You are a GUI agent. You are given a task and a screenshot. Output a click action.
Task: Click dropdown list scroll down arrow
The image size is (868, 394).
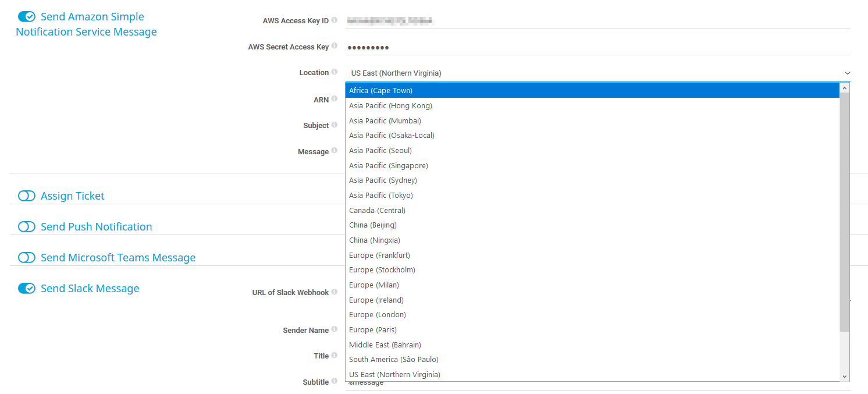click(845, 377)
